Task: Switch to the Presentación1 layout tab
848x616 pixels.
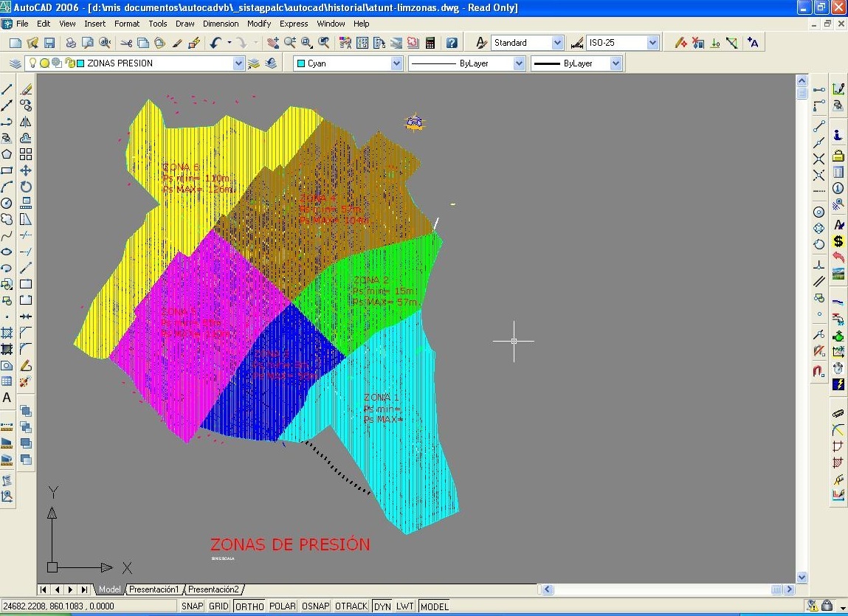Action: 154,589
